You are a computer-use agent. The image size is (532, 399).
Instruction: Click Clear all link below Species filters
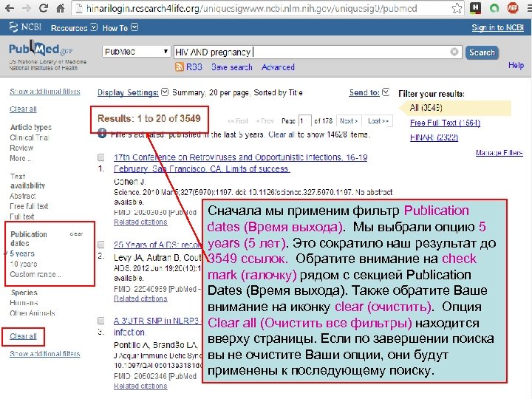pos(23,336)
